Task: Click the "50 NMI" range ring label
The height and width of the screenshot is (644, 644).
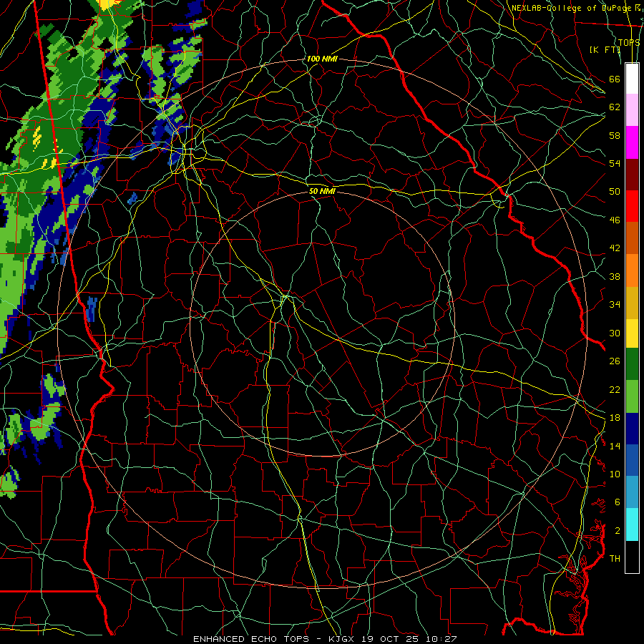Action: (x=322, y=191)
